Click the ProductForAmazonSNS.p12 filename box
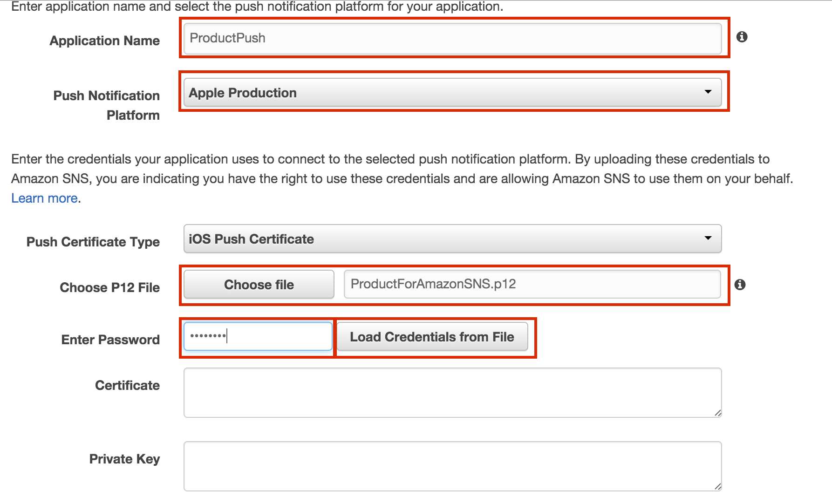Viewport: 832px width, 504px height. pos(532,284)
